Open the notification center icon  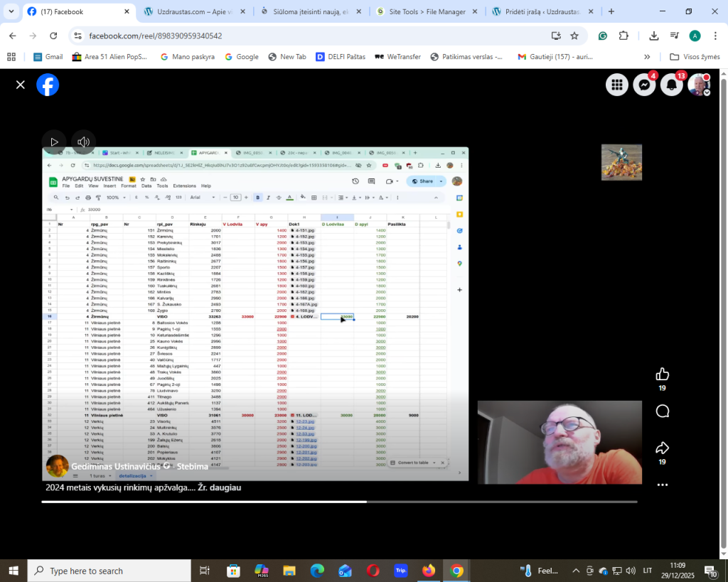pos(710,571)
